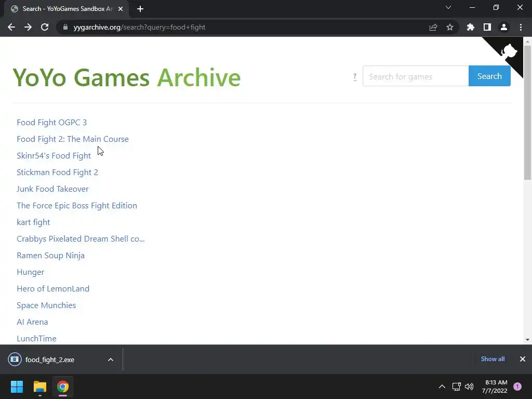Open Chrome side panel
Screen dimensions: 532x399
487,27
